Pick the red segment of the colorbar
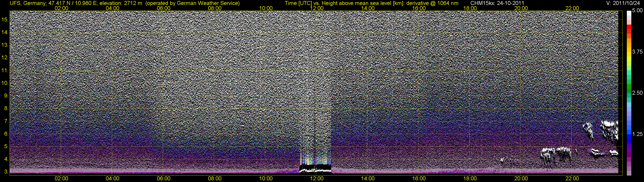Image resolution: width=644 pixels, height=182 pixels. 629,27
